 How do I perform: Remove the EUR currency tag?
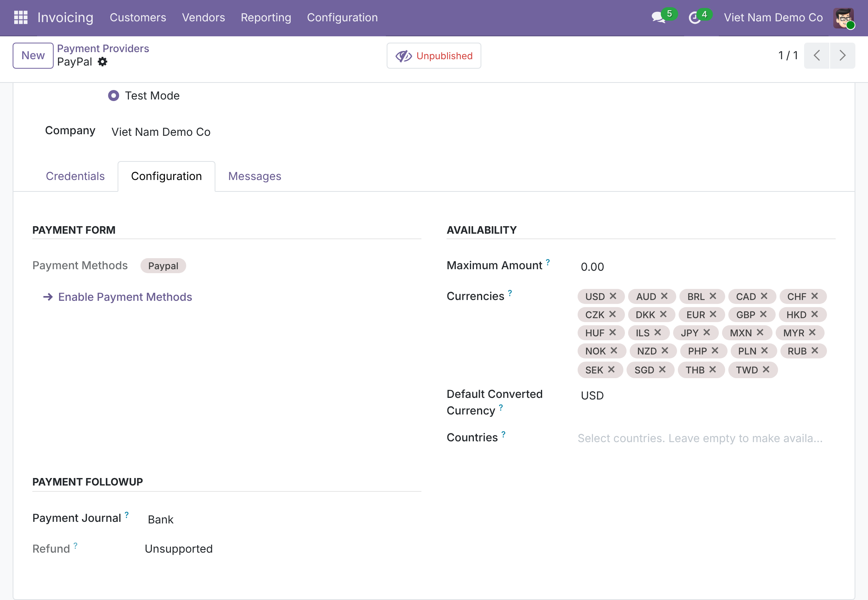click(x=713, y=314)
